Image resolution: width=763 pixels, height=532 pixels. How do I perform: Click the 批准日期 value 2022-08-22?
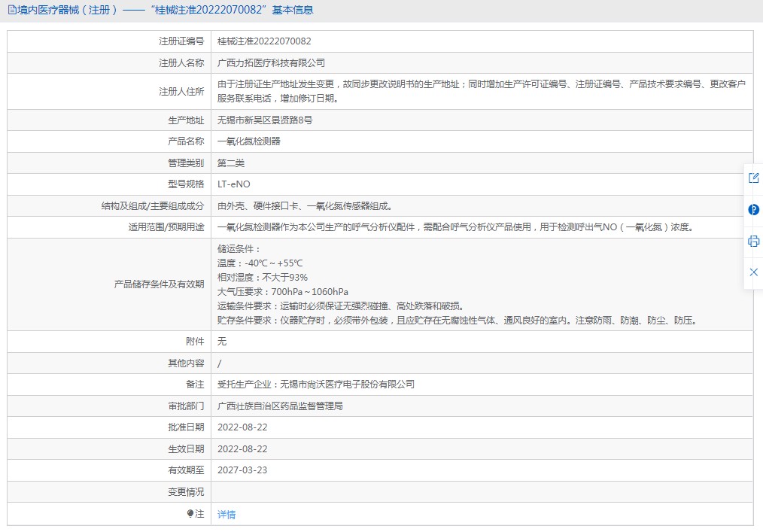pos(242,427)
